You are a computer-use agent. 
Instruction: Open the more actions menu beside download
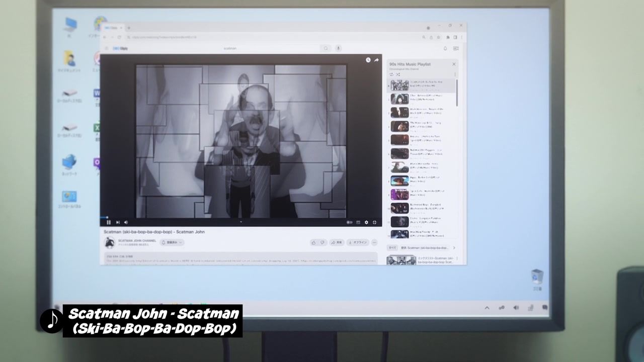[374, 242]
